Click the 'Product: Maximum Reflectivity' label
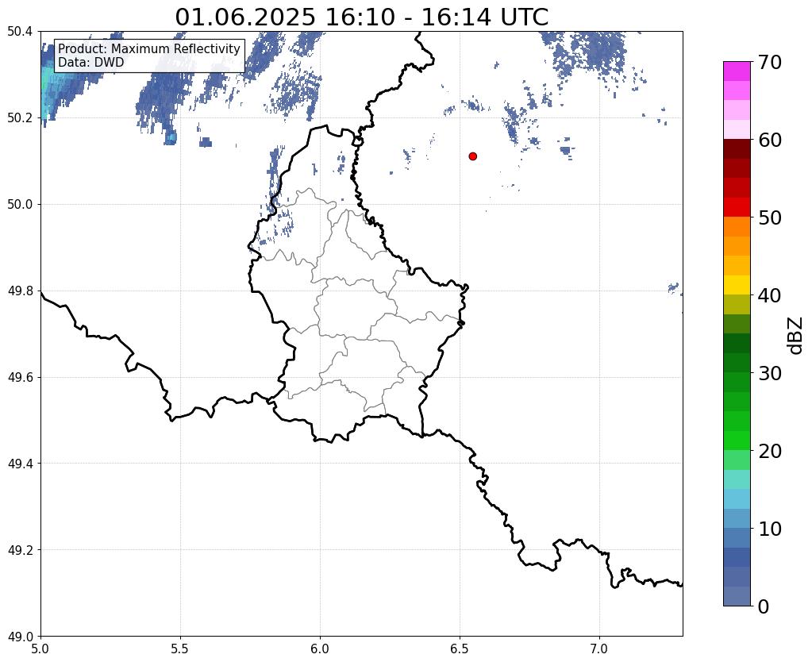Viewport: 812px width, 662px height. coord(149,48)
